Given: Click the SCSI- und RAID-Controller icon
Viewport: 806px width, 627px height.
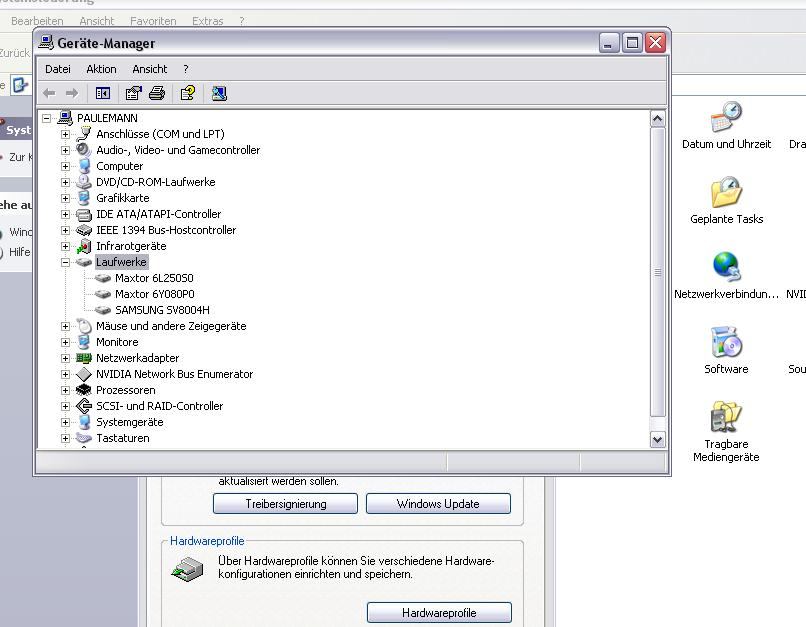Looking at the screenshot, I should (83, 406).
